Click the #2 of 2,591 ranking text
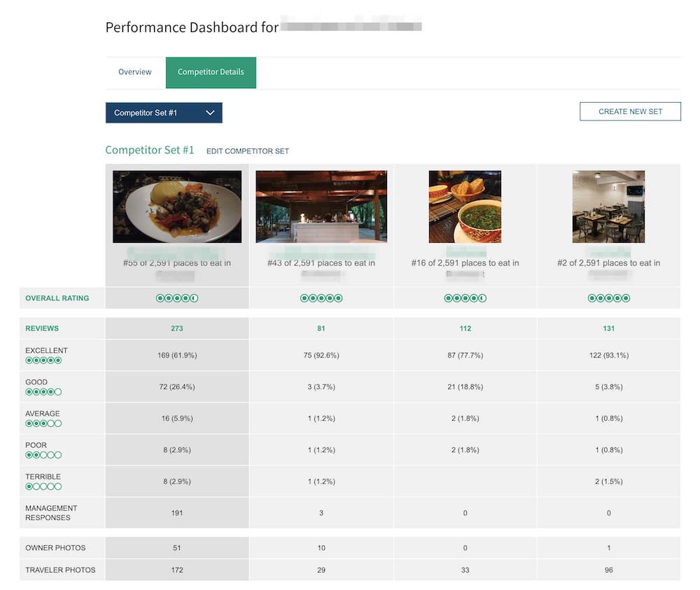Screen dimensions: 700x590 pos(608,263)
